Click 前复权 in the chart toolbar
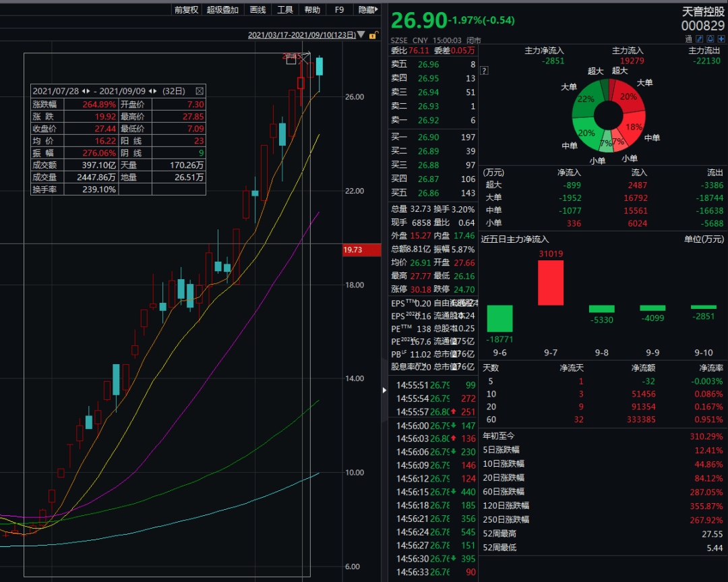Screen dimensions: 728x582 [x=186, y=9]
